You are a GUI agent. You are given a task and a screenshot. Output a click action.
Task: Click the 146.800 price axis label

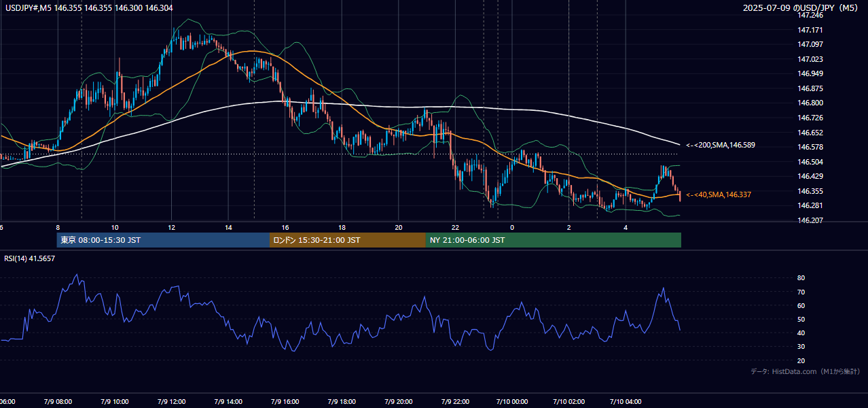(810, 103)
